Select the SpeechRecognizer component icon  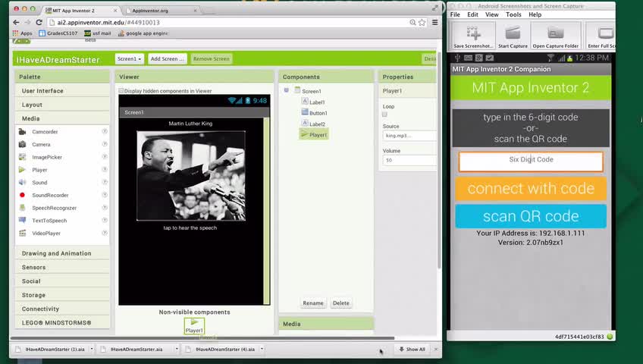click(x=23, y=208)
